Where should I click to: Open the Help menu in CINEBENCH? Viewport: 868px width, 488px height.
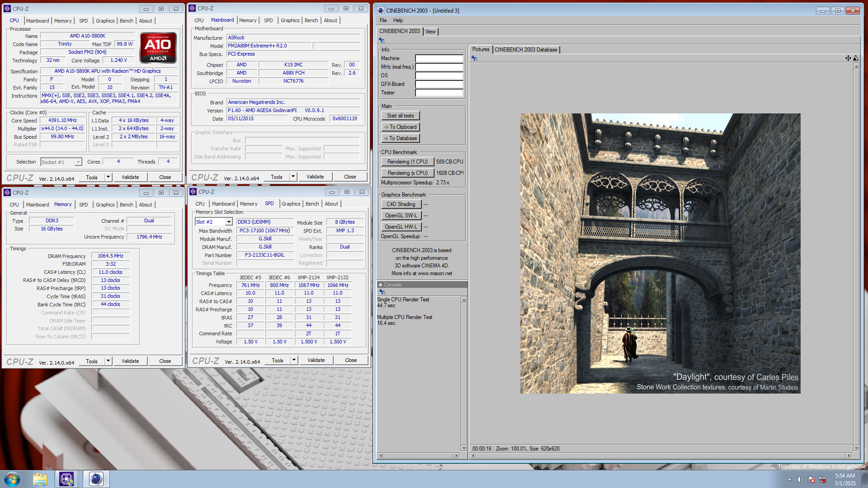(398, 20)
